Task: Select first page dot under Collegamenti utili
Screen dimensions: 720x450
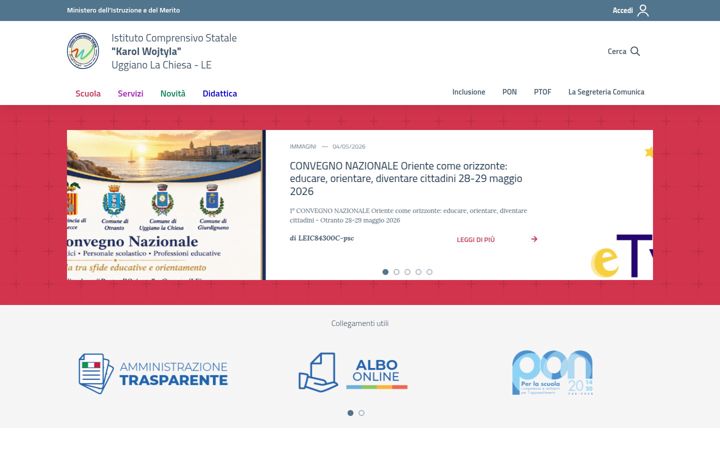Action: pyautogui.click(x=350, y=413)
